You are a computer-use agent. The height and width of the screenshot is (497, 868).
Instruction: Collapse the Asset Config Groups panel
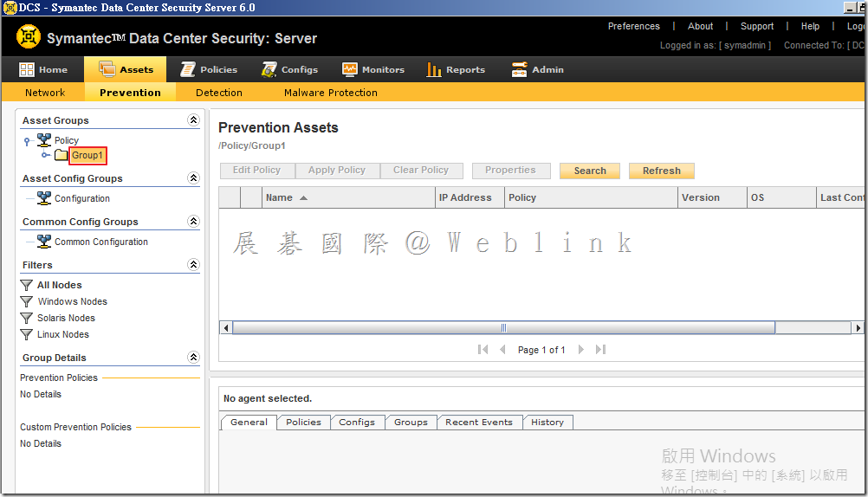[x=193, y=177]
